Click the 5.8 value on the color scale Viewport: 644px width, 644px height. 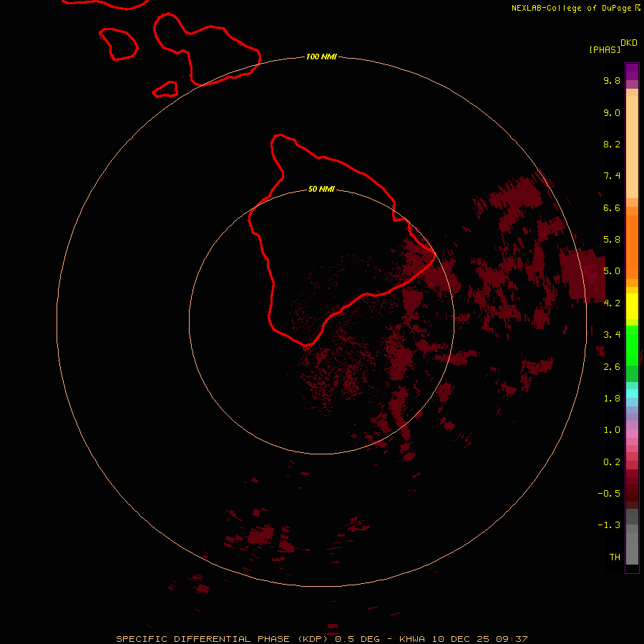pyautogui.click(x=612, y=239)
